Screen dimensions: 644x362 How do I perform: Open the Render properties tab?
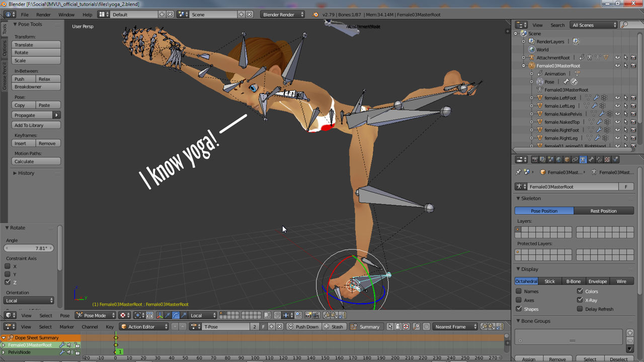click(x=534, y=159)
